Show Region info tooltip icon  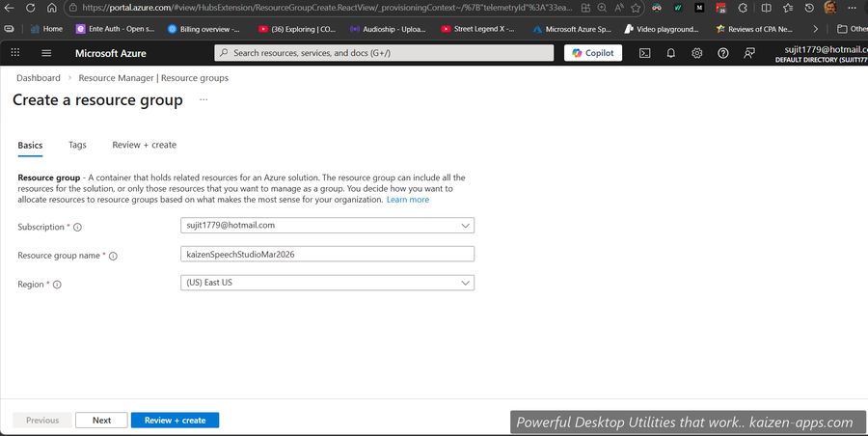(x=57, y=285)
